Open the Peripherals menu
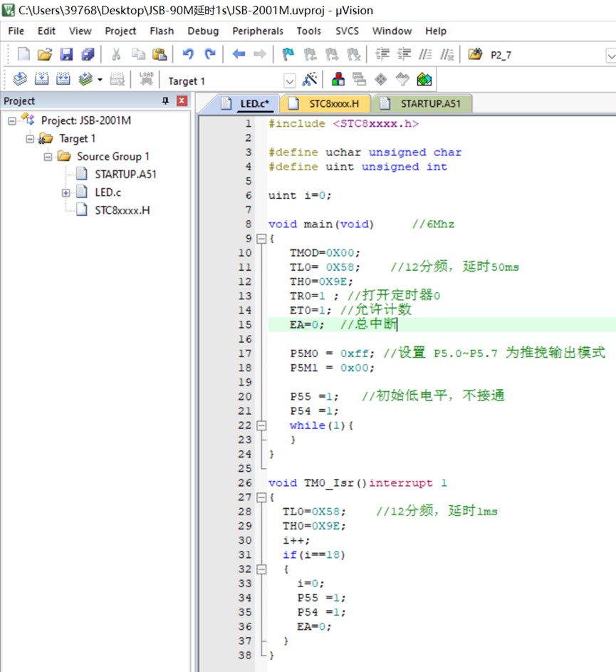616x672 pixels. pyautogui.click(x=258, y=31)
